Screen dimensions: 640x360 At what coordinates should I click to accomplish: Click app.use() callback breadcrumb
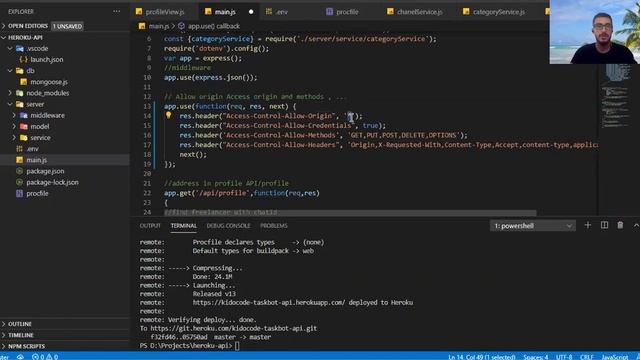(214, 26)
